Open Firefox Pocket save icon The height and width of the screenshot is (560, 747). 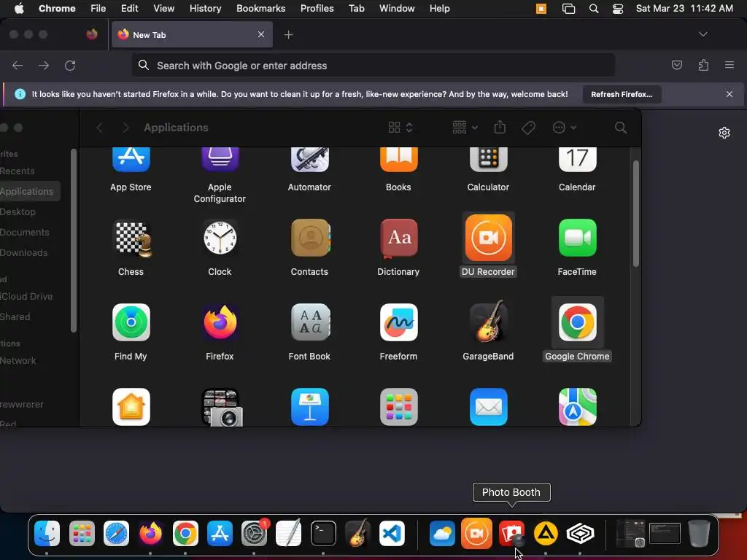pyautogui.click(x=676, y=65)
